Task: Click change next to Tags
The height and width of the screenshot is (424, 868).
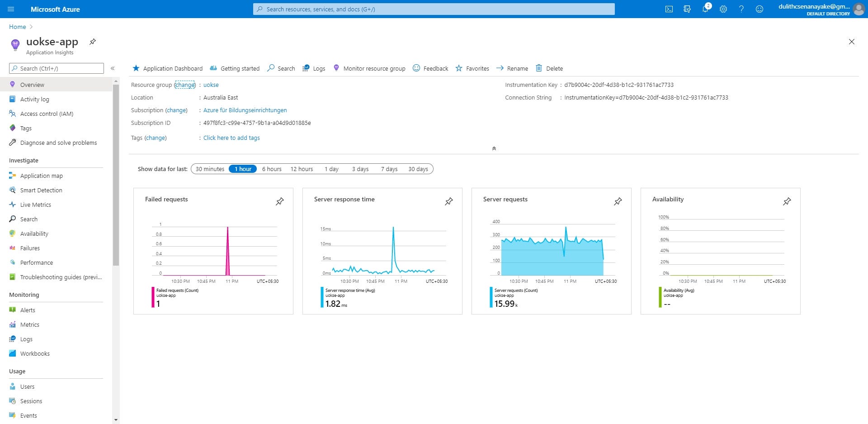Action: pos(156,138)
